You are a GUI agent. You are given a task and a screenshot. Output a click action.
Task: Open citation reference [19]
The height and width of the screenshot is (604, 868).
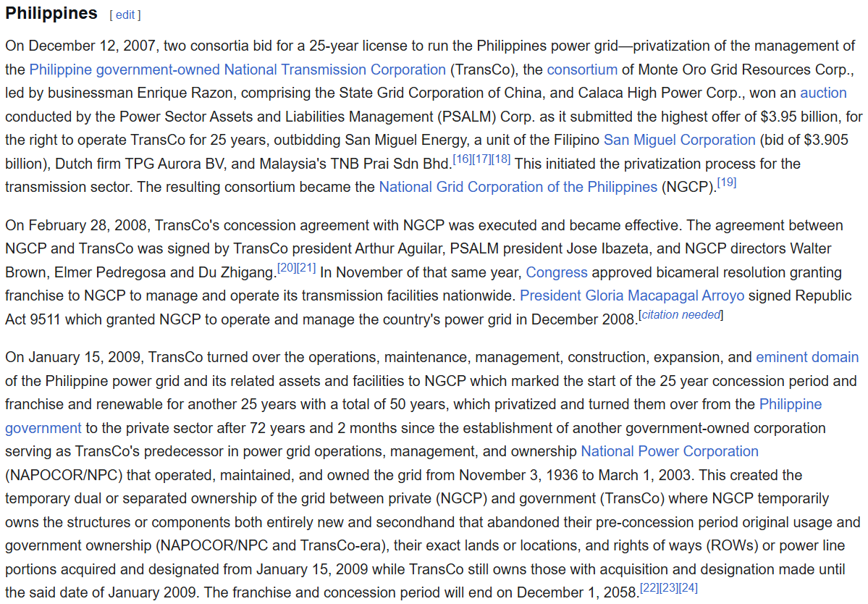pyautogui.click(x=726, y=183)
